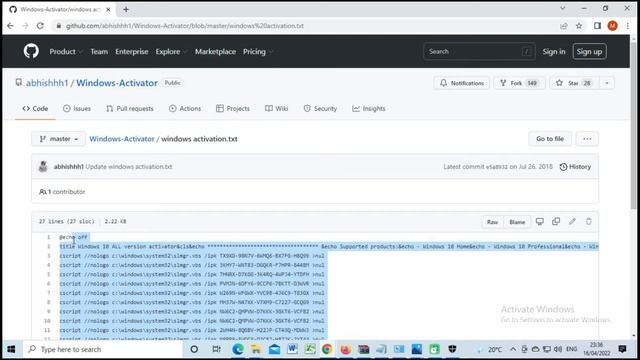Switch to the Wiki tab
This screenshot has height=360, width=640.
tap(276, 109)
